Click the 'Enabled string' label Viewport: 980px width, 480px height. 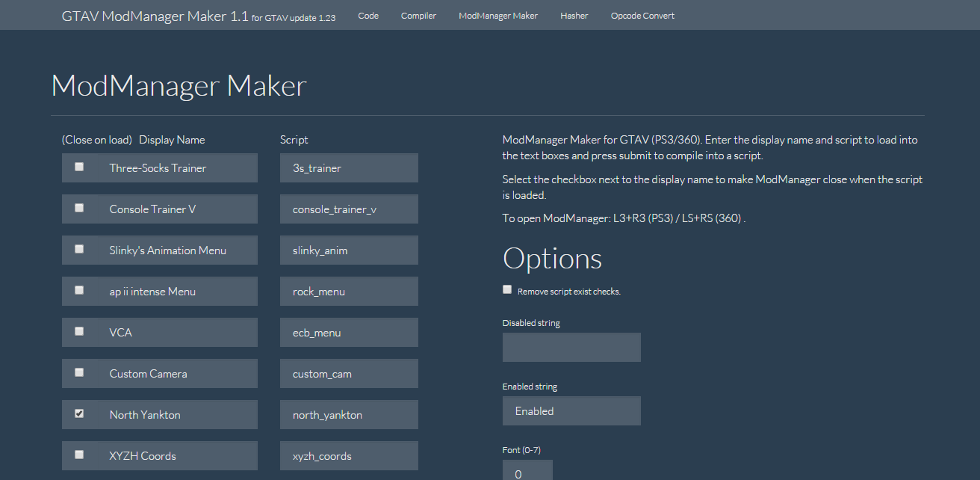(x=530, y=387)
